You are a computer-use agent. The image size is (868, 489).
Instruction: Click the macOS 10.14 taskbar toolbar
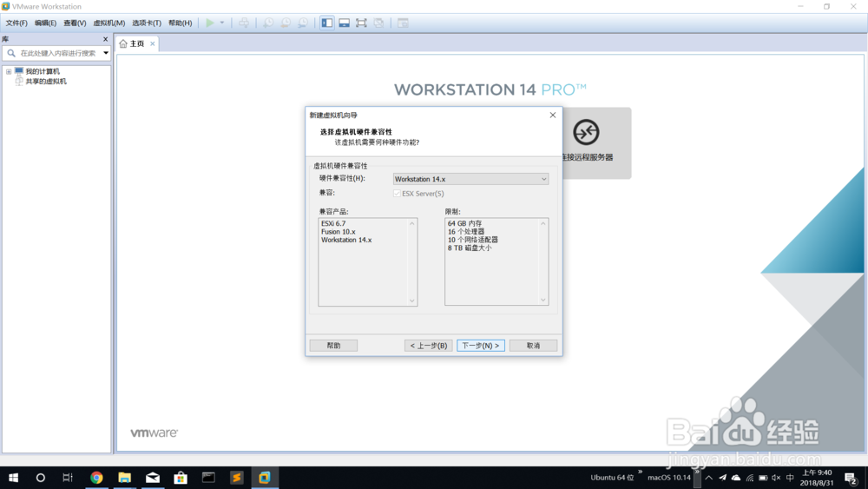coord(668,478)
